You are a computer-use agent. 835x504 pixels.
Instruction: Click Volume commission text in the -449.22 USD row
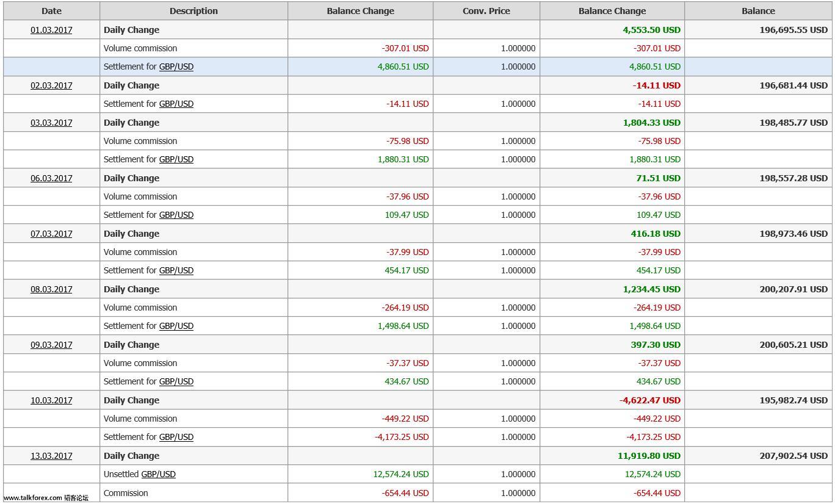[x=140, y=419]
